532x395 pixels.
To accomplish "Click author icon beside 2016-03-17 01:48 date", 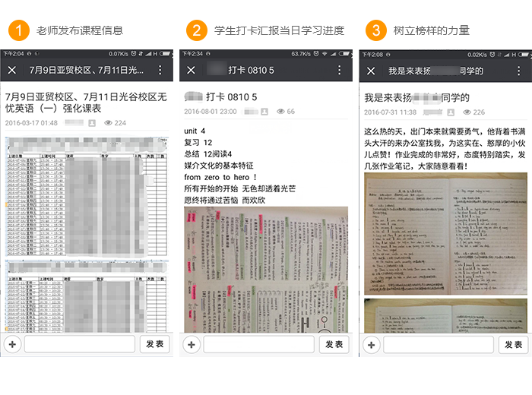I will coord(92,123).
